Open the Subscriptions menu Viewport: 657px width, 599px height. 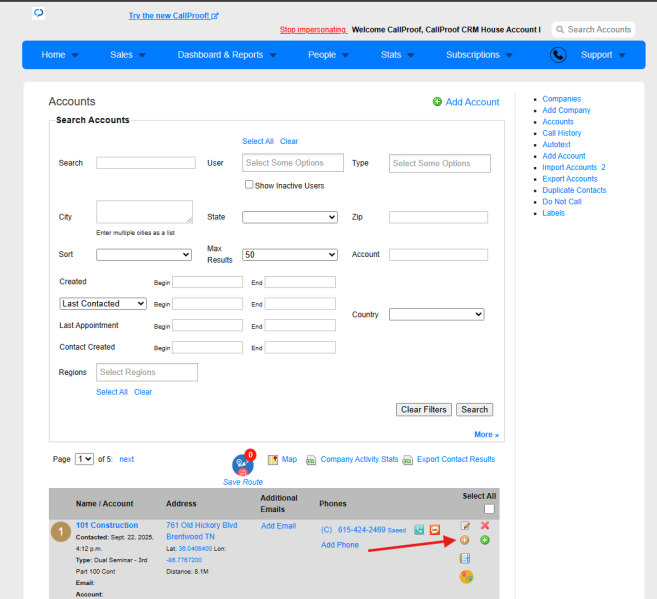pos(479,55)
